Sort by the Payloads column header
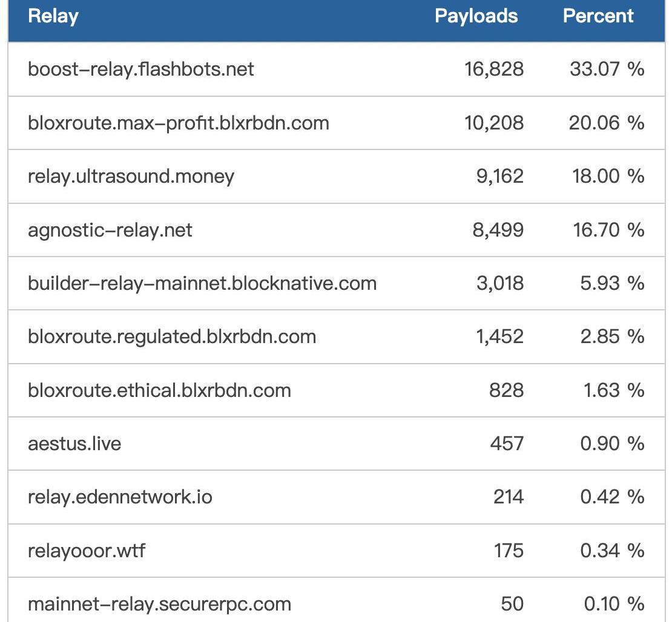Viewport: 672px width, 622px height. point(476,16)
